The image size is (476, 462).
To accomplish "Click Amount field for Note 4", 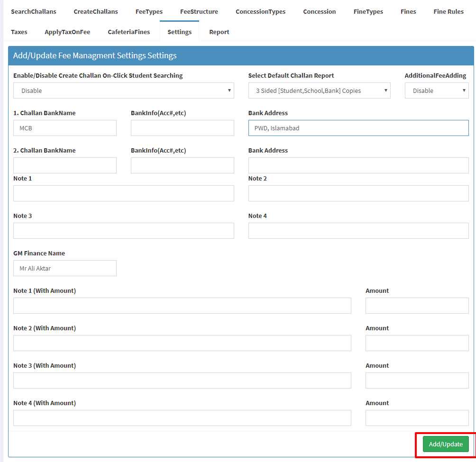I will [417, 418].
